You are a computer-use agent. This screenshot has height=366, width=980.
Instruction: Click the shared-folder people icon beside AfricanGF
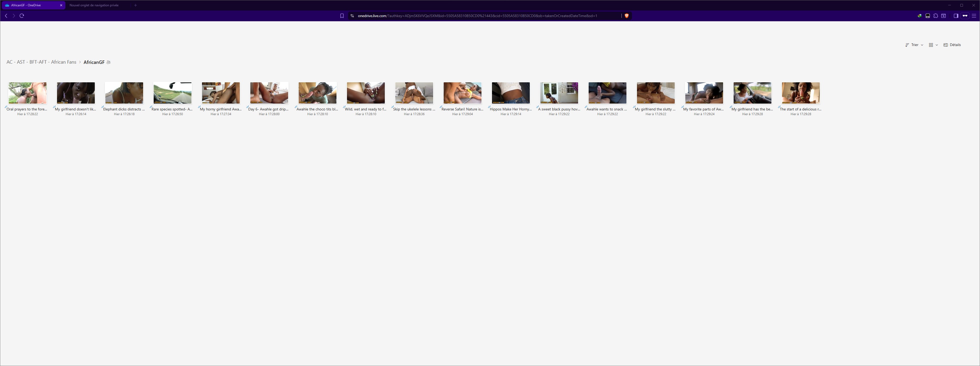click(x=108, y=62)
